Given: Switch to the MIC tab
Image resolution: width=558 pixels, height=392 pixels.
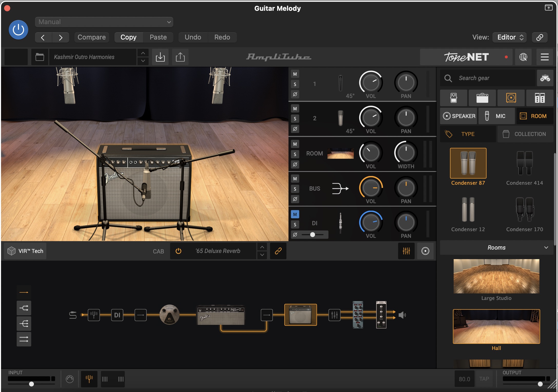Looking at the screenshot, I should pyautogui.click(x=497, y=116).
